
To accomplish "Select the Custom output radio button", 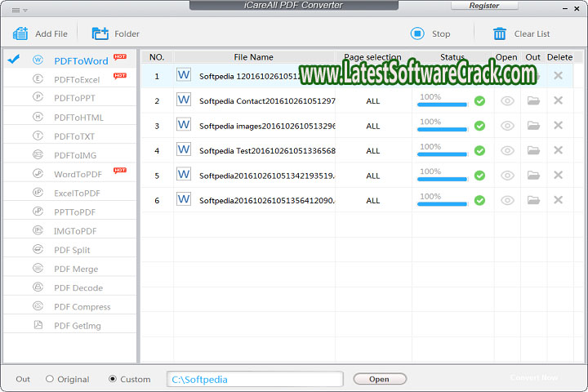I will point(113,379).
